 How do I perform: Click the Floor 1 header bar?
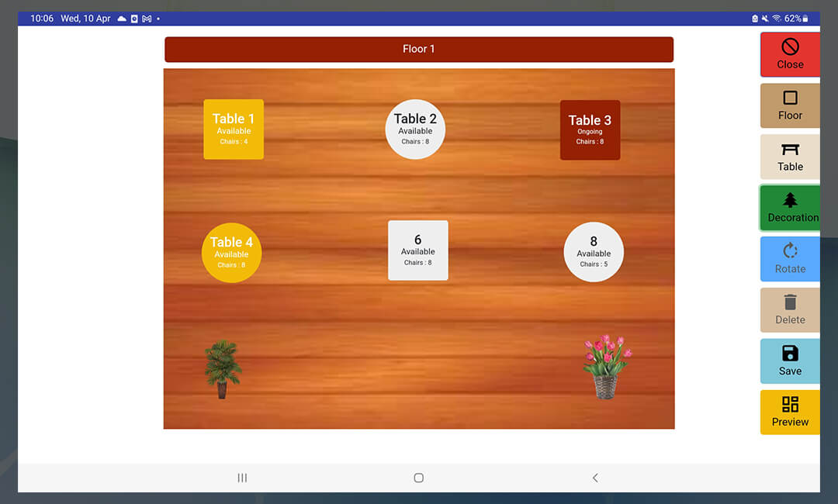click(x=418, y=50)
